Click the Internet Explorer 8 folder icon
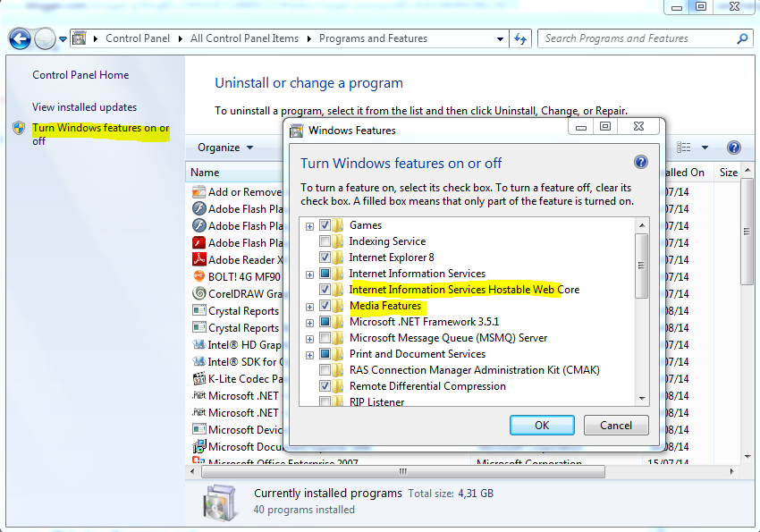The width and height of the screenshot is (760, 532). (x=338, y=258)
